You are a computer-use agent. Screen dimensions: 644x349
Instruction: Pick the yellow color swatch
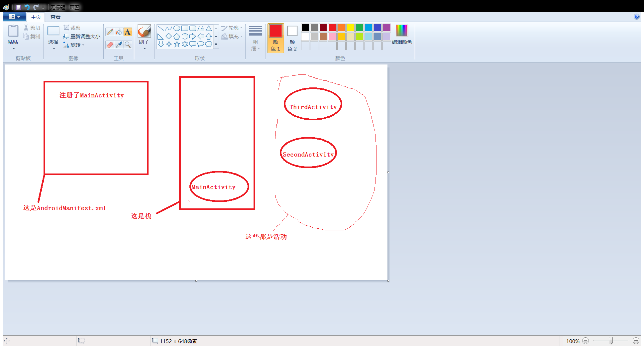[x=350, y=28]
